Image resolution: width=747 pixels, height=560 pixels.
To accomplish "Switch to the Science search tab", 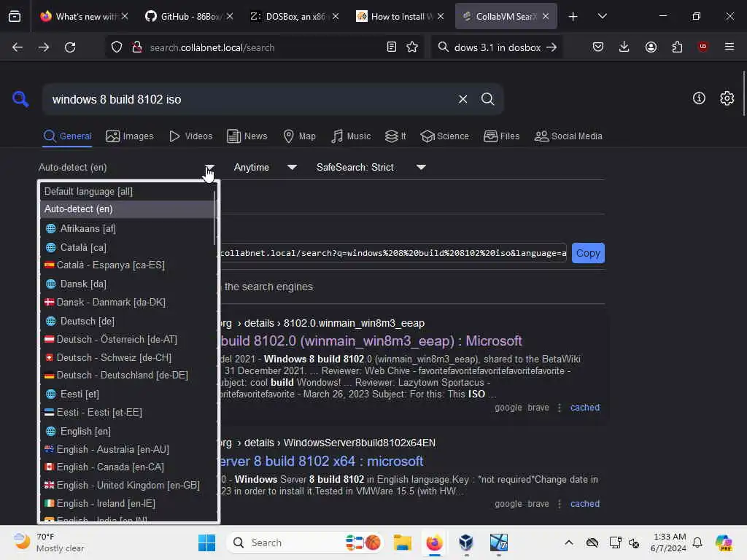I will 444,136.
